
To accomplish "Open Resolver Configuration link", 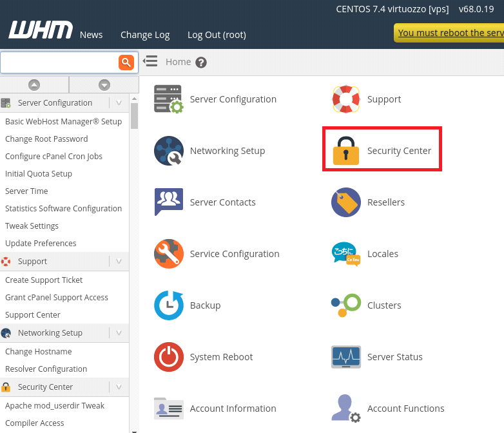I will point(46,369).
